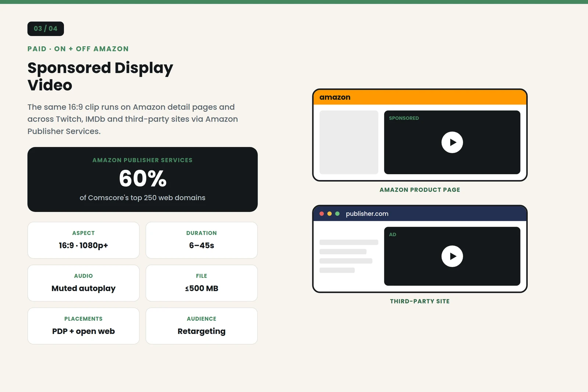This screenshot has height=392, width=588.
Task: Select the 03 / 04 slide counter badge
Action: coord(46,29)
